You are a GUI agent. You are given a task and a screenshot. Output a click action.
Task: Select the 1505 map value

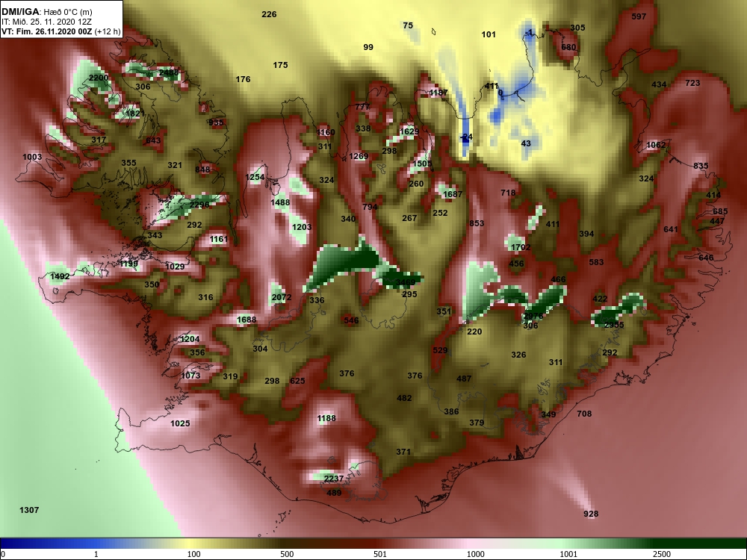(422, 164)
